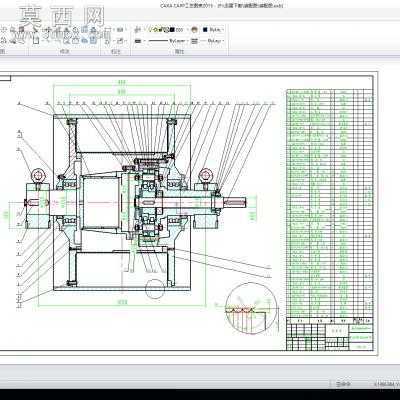The height and width of the screenshot is (400, 400).
Task: Click the Properties ribbon group label
Action: click(179, 52)
